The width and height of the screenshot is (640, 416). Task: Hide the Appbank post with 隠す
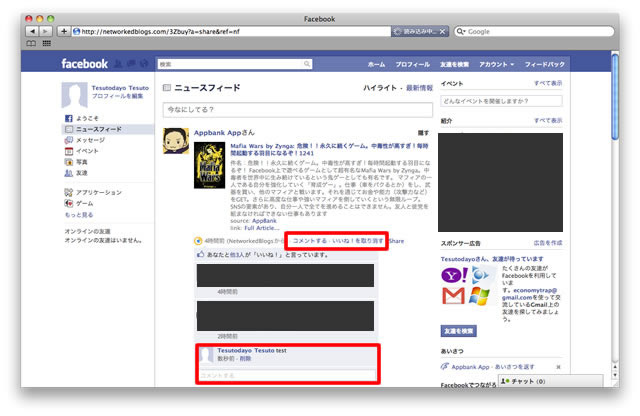click(423, 133)
